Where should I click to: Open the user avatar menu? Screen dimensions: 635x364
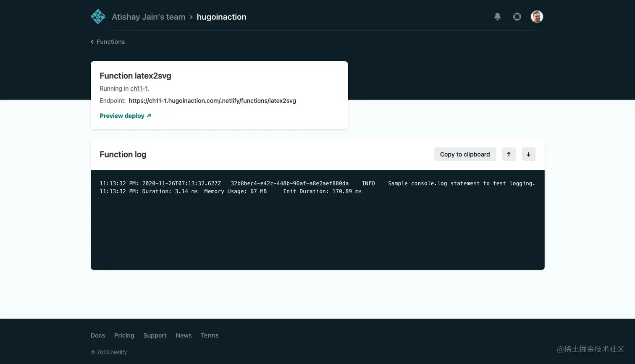point(537,17)
